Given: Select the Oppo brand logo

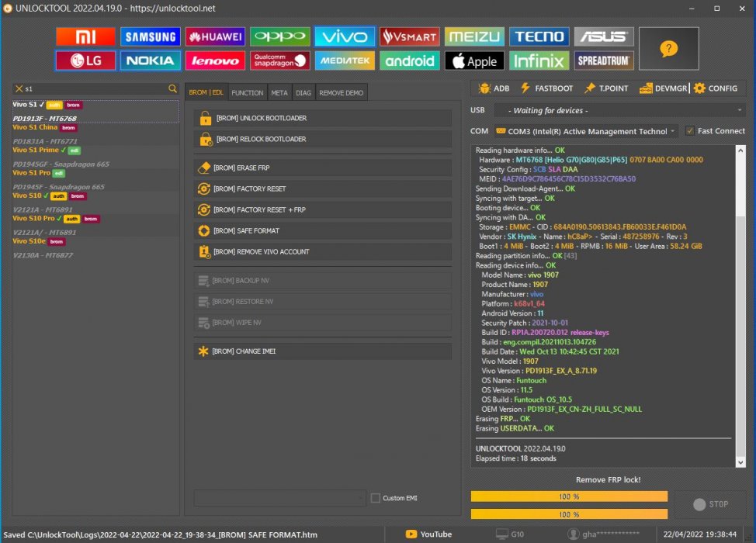Looking at the screenshot, I should point(279,36).
